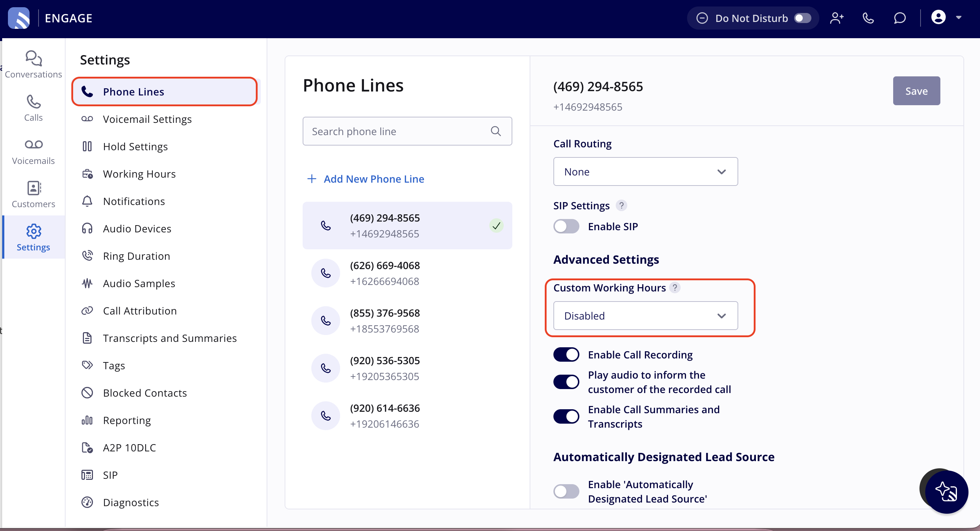Open the chat bubble icon in the top bar

click(900, 18)
